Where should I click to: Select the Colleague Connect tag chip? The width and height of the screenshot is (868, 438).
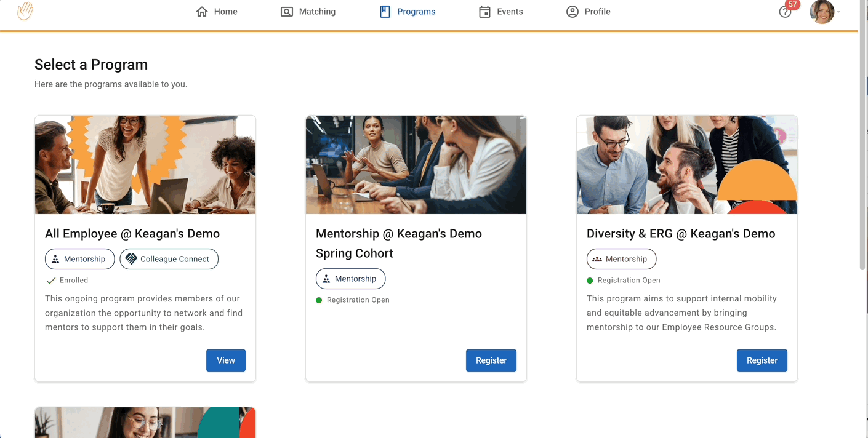point(169,259)
